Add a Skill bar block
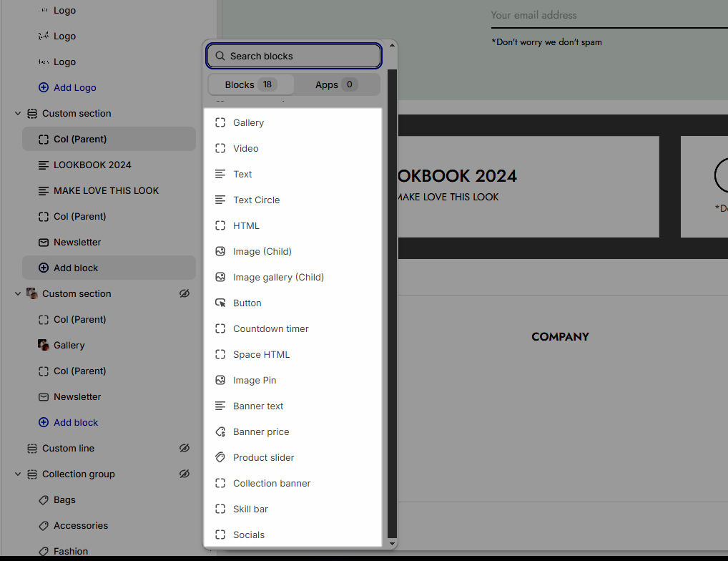 [293, 509]
